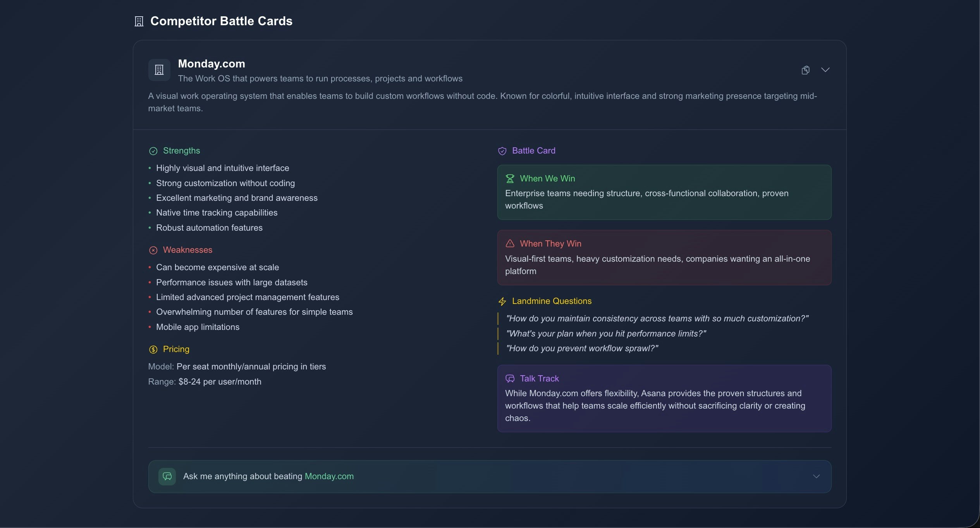Click the ask me anything input bar
The height and width of the screenshot is (528, 980).
click(x=490, y=476)
